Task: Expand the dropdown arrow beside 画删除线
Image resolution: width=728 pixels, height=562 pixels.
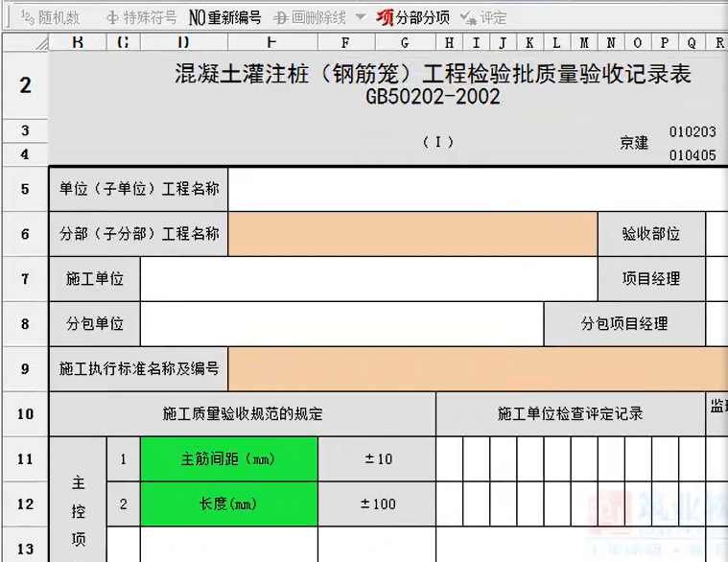Action: pyautogui.click(x=360, y=17)
